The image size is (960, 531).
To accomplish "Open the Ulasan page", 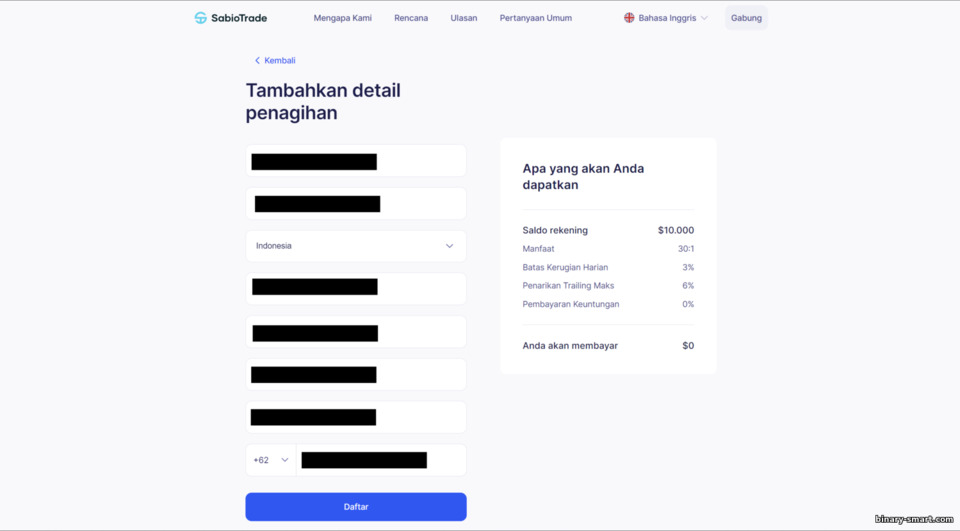I will tap(463, 18).
